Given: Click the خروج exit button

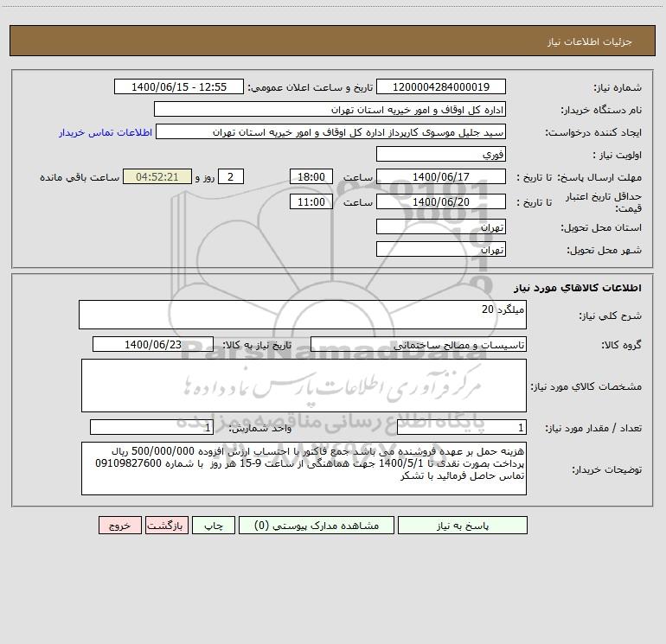Looking at the screenshot, I should click(x=119, y=525).
